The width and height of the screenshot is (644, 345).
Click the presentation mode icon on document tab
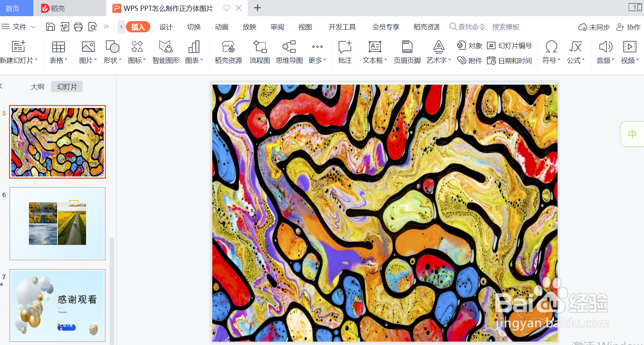point(227,8)
